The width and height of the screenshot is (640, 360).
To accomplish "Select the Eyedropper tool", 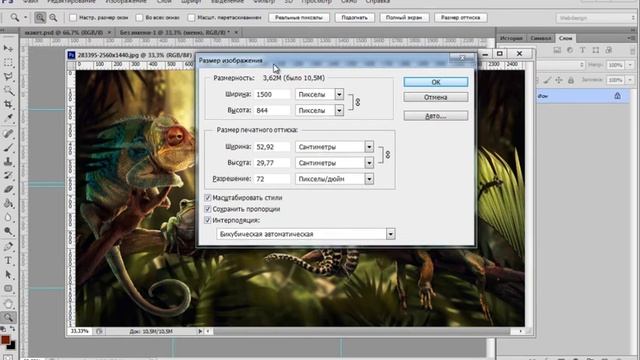I will [8, 118].
